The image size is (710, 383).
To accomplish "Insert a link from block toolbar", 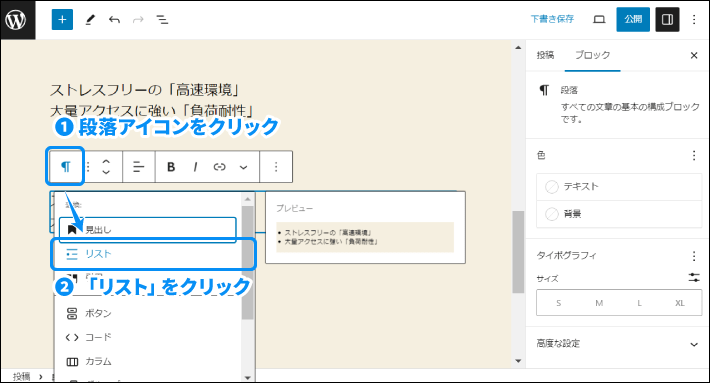I will [220, 167].
